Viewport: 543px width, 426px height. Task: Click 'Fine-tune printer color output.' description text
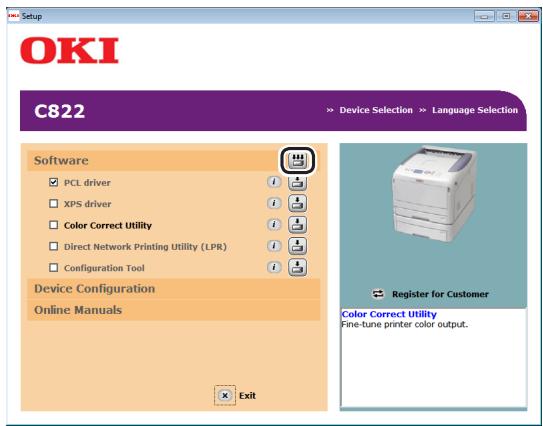(404, 325)
